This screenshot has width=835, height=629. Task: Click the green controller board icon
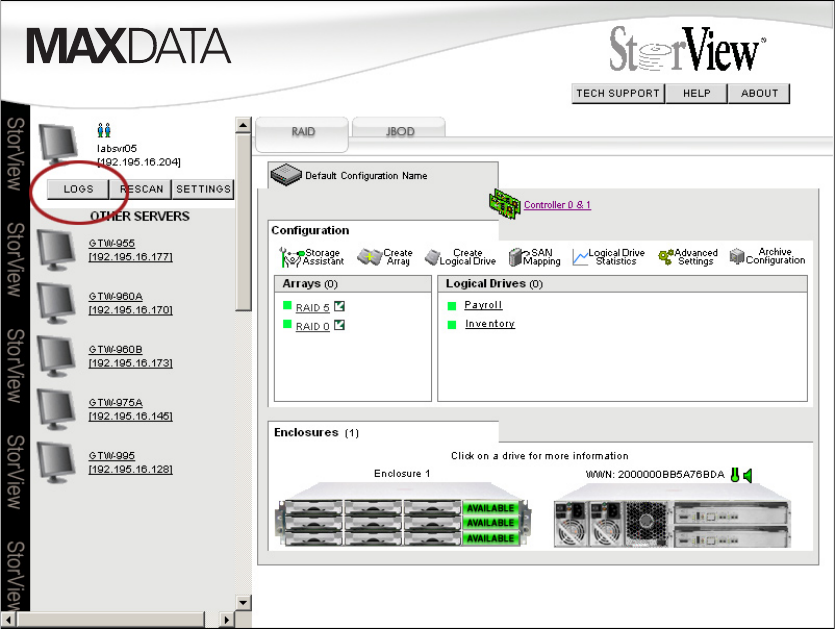pos(504,203)
